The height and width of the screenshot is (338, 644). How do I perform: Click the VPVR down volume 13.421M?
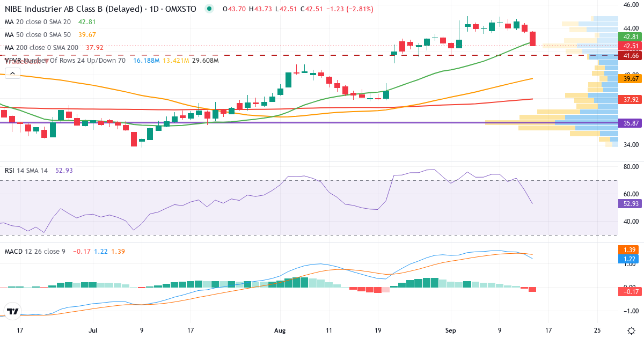click(175, 61)
